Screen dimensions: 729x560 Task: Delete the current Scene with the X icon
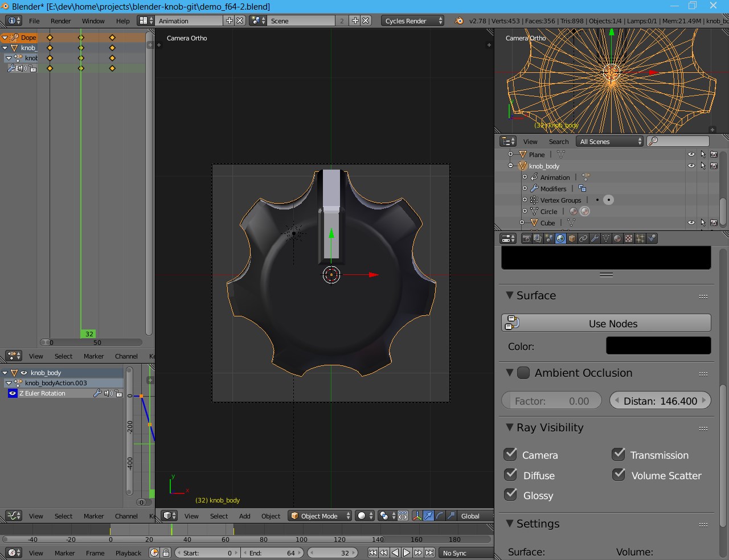[x=366, y=20]
